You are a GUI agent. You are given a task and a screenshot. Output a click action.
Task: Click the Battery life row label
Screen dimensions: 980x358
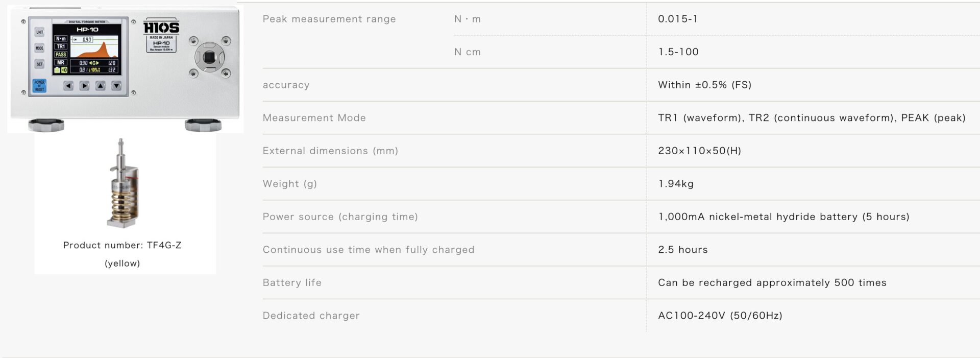pyautogui.click(x=292, y=283)
